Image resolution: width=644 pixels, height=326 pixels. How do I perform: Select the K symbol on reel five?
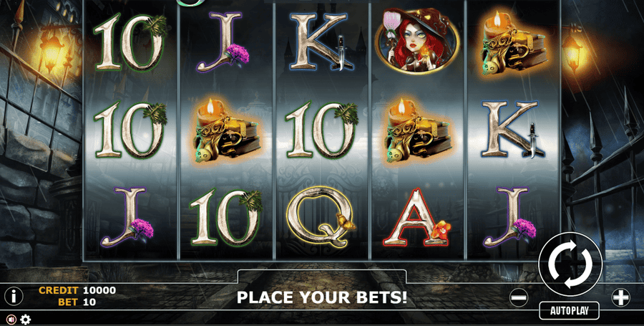coord(513,130)
